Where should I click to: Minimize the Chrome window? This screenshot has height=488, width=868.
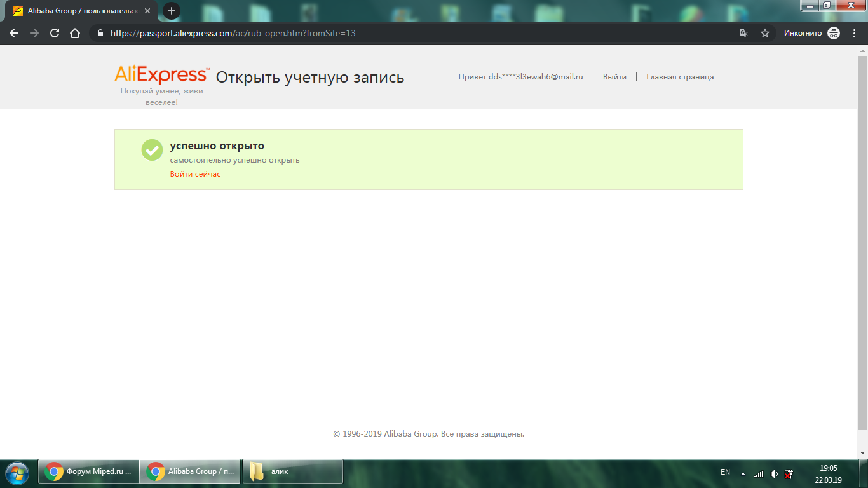point(810,5)
